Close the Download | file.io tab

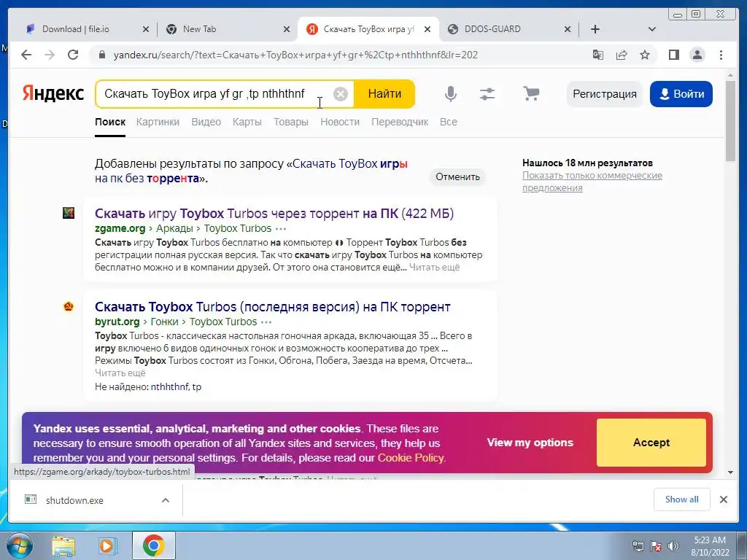tap(146, 29)
